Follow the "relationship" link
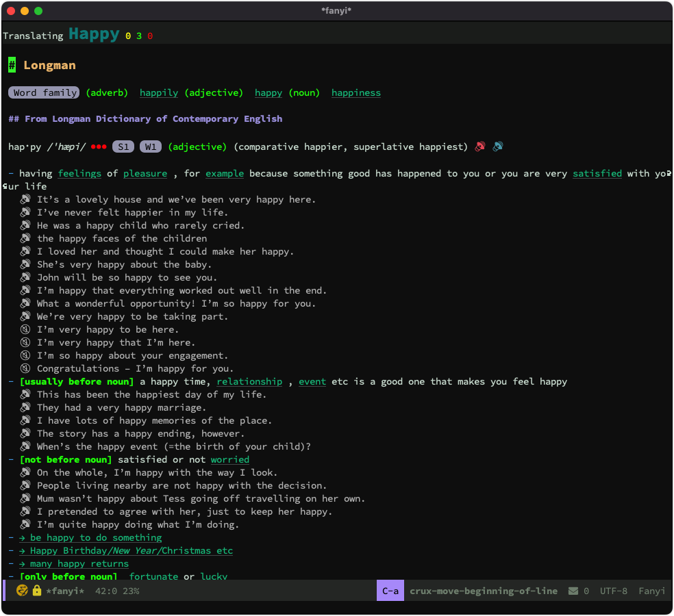 (249, 381)
